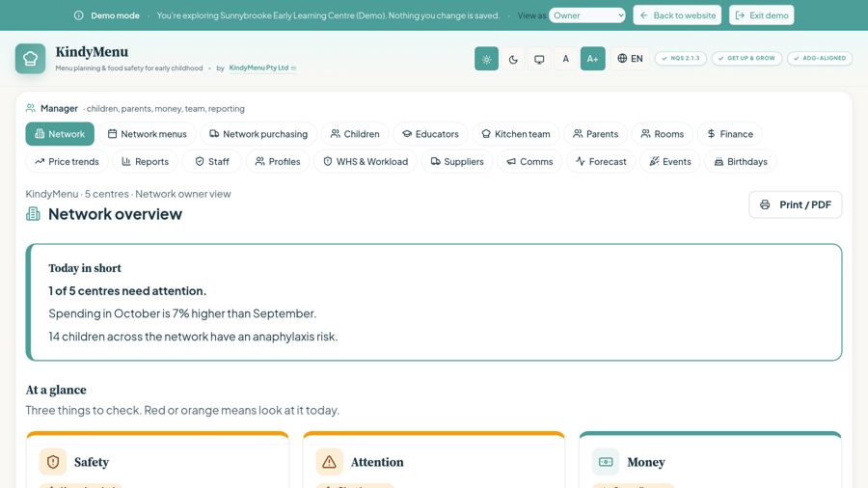Open the Events tab

tap(670, 162)
